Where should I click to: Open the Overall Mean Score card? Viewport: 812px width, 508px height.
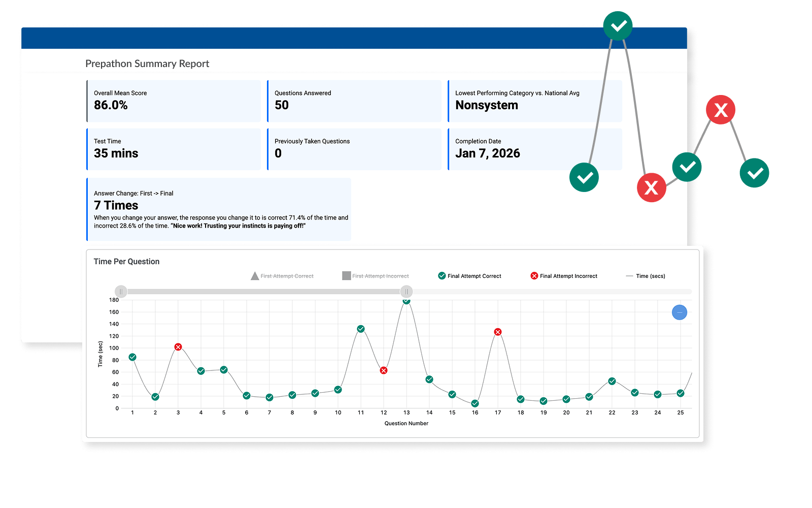(174, 101)
